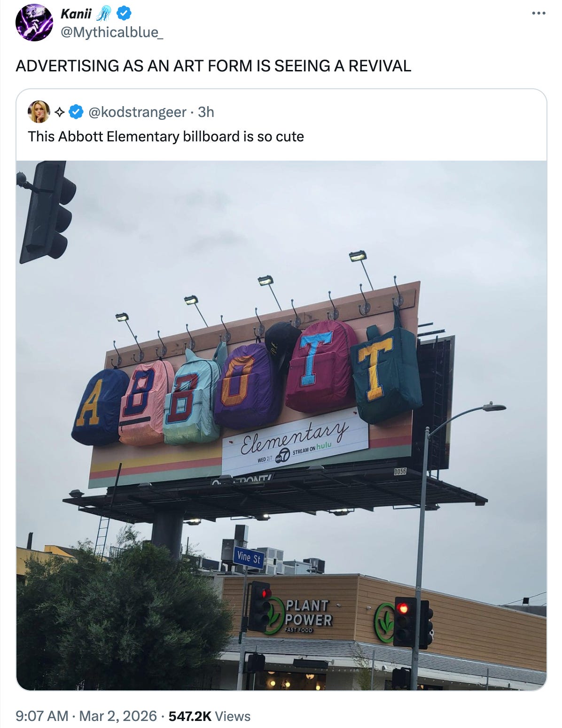Image resolution: width=562 pixels, height=728 pixels.
Task: Click the verified badge next to Kanii
Action: [x=124, y=14]
